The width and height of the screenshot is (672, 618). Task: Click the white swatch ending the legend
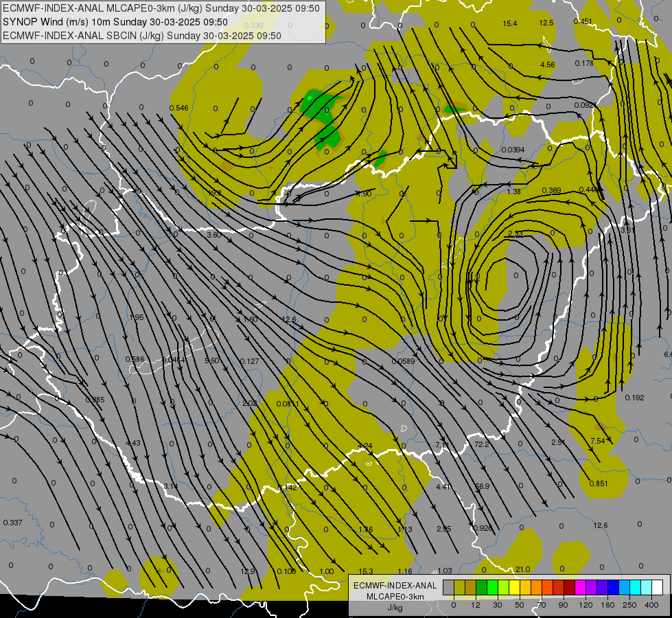(x=657, y=588)
